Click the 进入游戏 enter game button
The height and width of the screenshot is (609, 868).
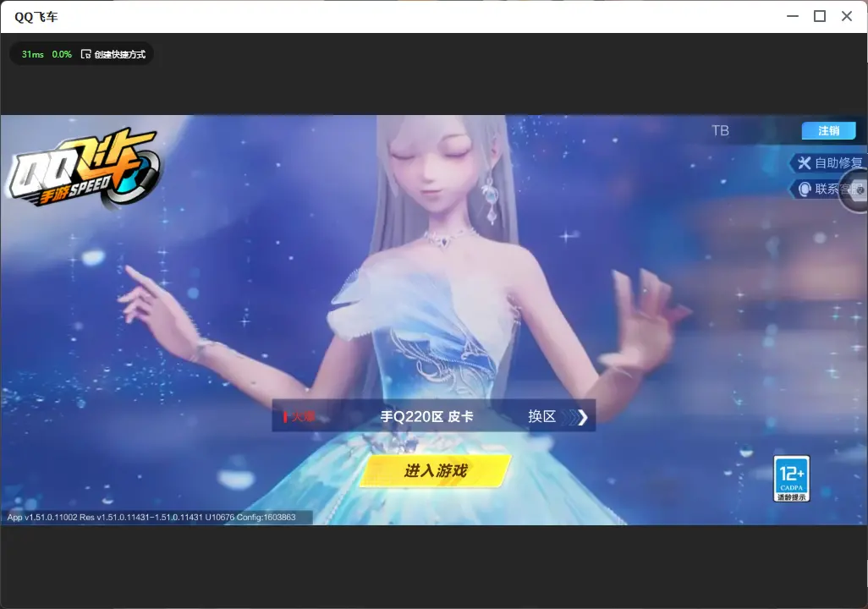point(436,470)
